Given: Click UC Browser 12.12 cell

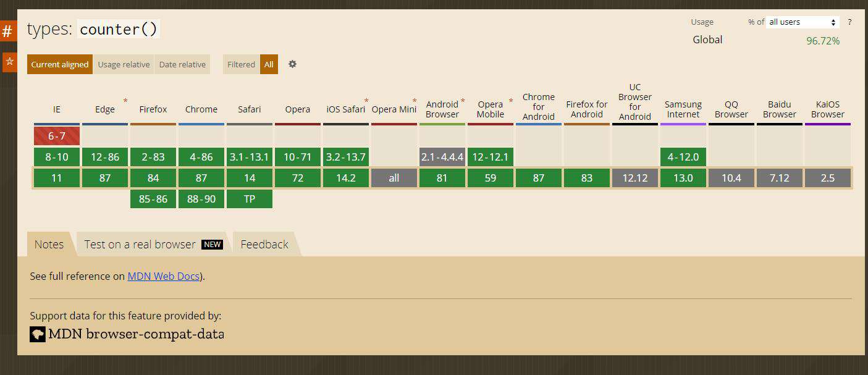Looking at the screenshot, I should [x=635, y=178].
